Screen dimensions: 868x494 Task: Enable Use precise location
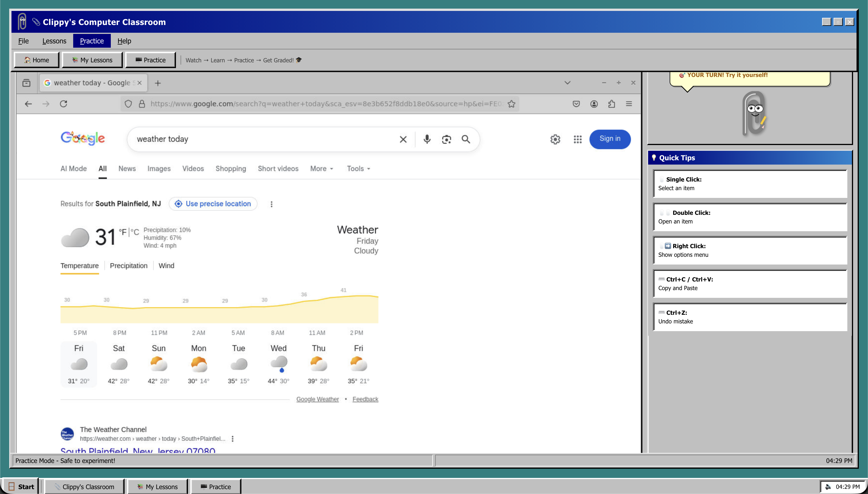(x=213, y=204)
